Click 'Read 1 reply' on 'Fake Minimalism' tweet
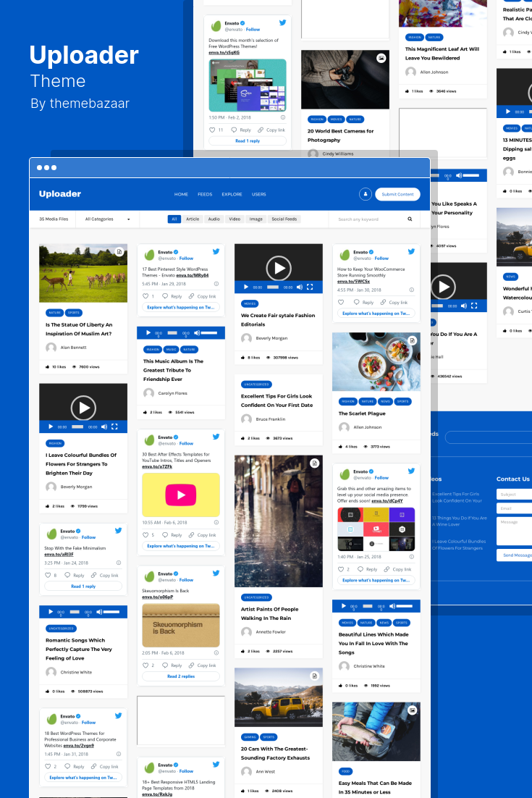 coord(83,587)
